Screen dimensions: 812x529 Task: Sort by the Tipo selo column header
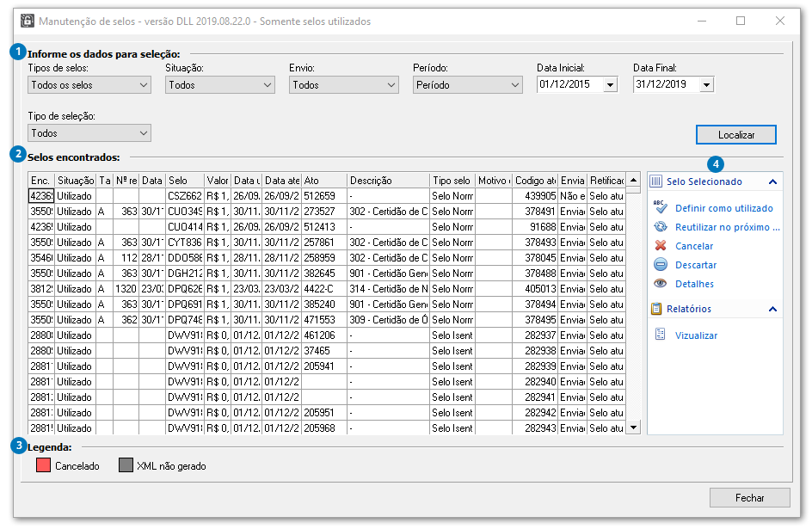click(452, 180)
